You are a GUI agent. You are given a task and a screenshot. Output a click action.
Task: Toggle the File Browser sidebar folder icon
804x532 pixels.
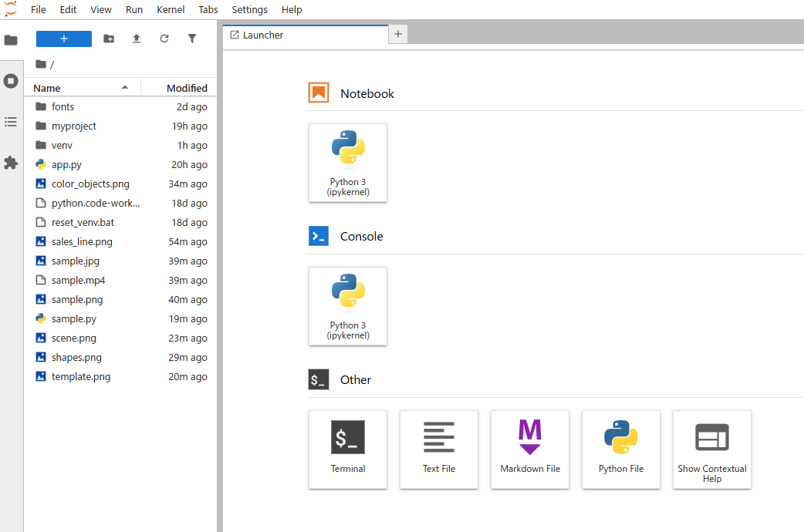tap(11, 40)
